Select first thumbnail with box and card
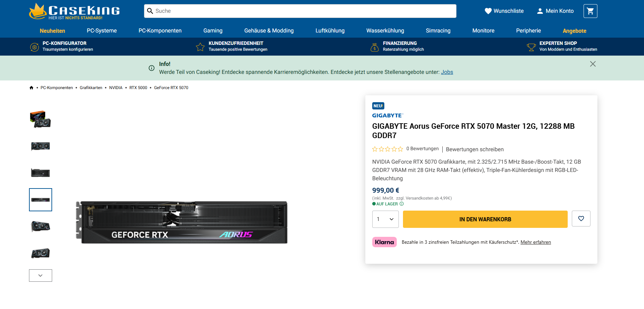The image size is (644, 309). coord(40,119)
